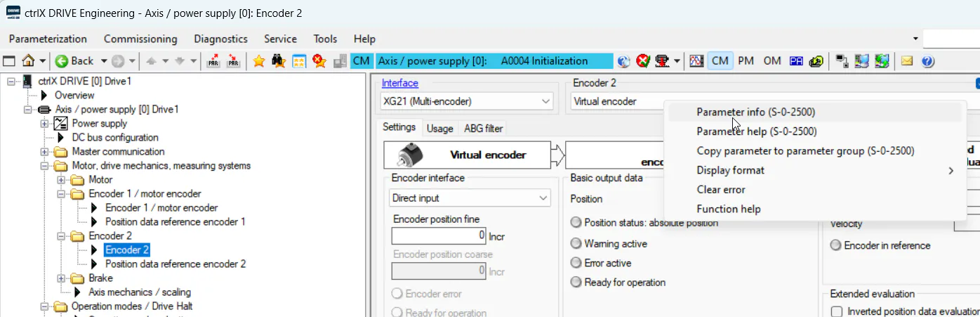Click the yellow star favorites icon

coord(258,61)
